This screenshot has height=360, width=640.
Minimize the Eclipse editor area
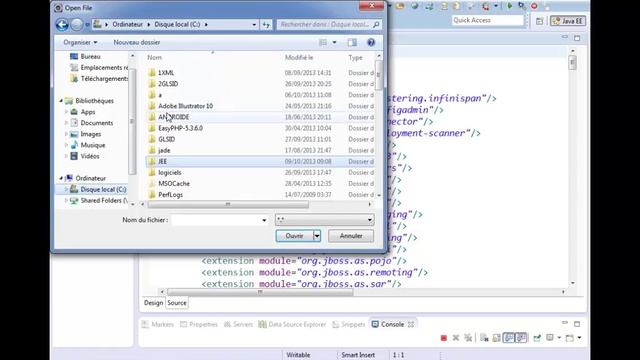coord(564,37)
